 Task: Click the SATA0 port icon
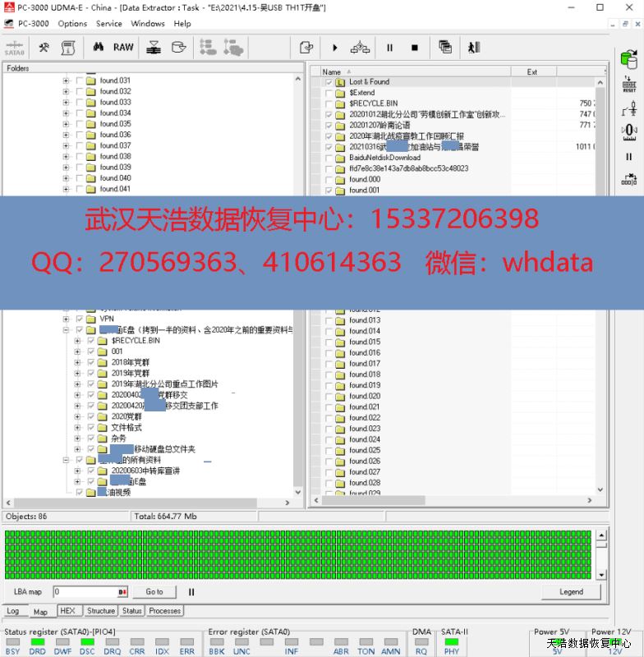pos(14,48)
